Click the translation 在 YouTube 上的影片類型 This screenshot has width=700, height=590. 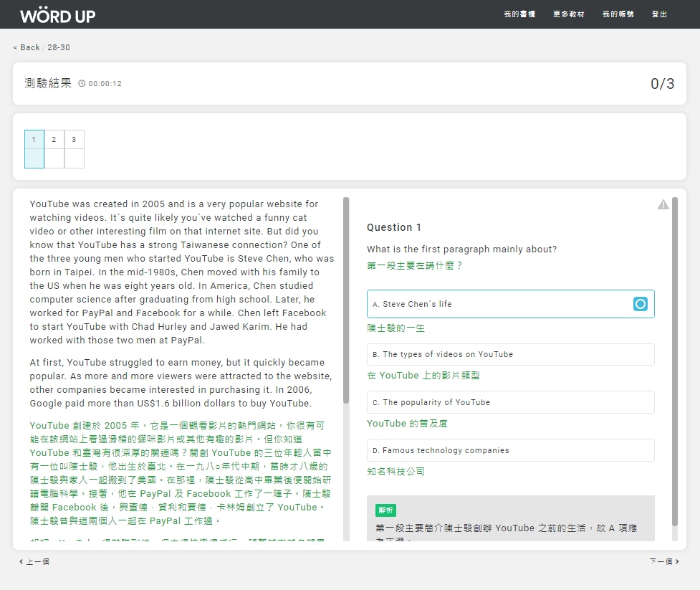(x=423, y=376)
